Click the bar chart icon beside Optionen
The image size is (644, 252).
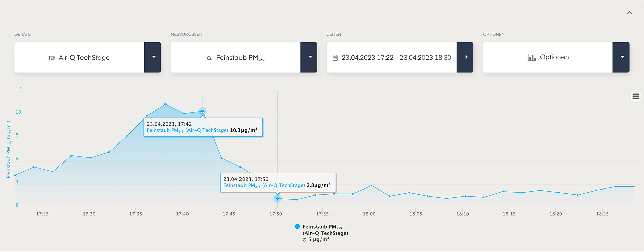pyautogui.click(x=531, y=58)
